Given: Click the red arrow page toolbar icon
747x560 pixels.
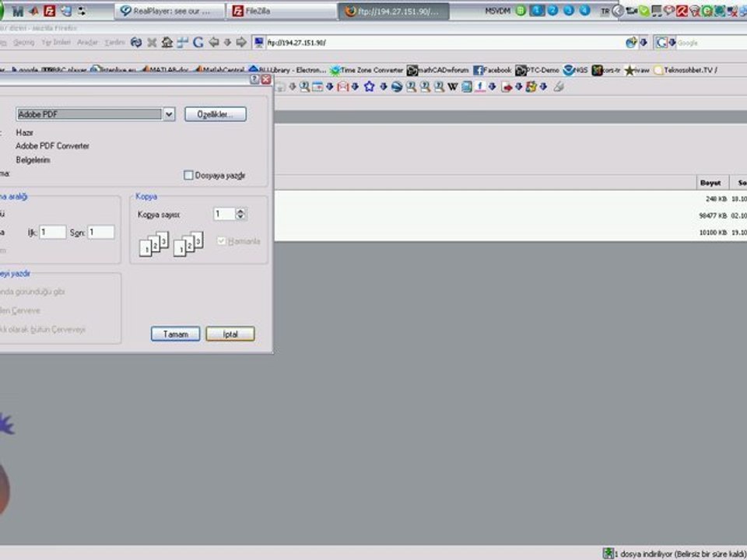Looking at the screenshot, I should coord(507,86).
